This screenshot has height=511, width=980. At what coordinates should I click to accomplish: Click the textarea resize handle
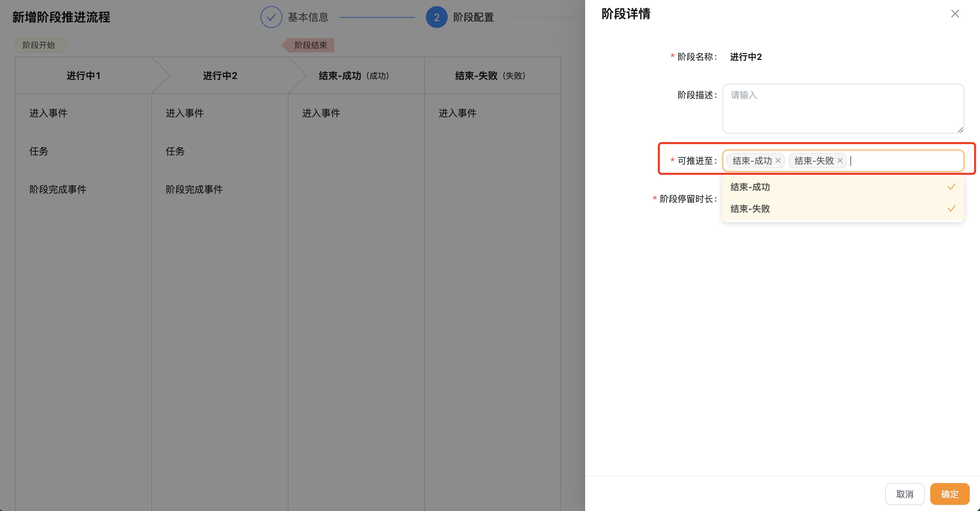[x=960, y=130]
